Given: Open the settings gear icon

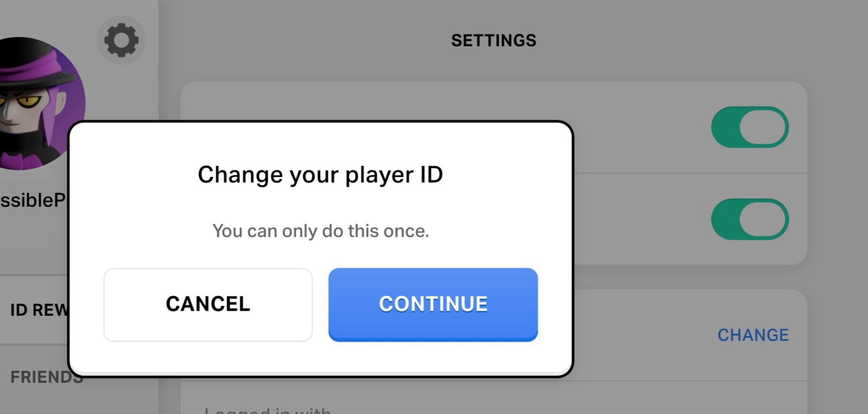Looking at the screenshot, I should pyautogui.click(x=121, y=40).
